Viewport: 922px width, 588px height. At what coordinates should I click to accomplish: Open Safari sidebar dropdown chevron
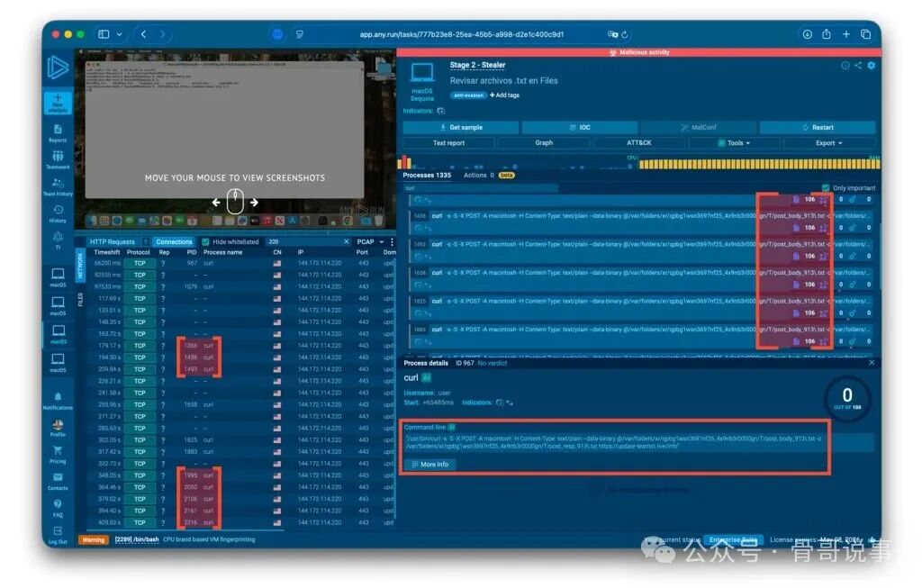tap(120, 34)
